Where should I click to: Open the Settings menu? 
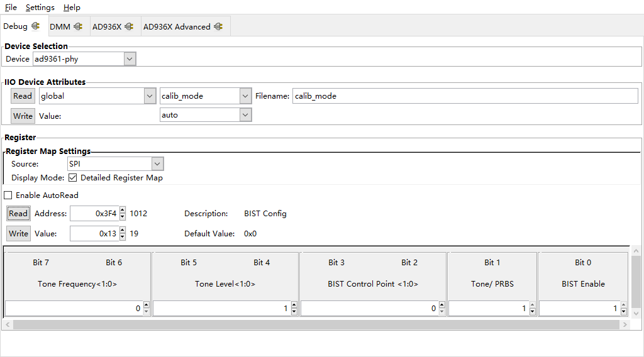(40, 8)
